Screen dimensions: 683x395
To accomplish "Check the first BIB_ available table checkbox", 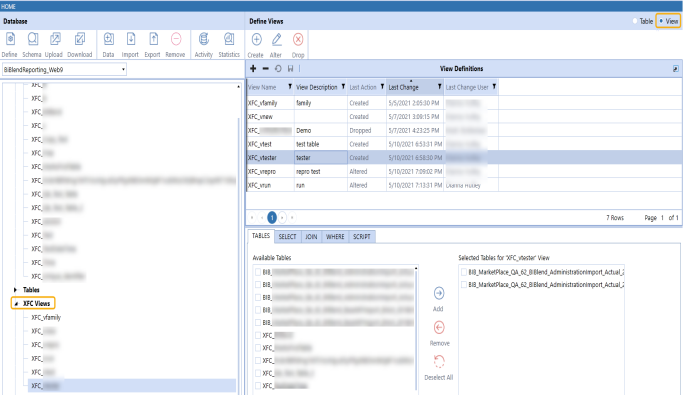I will 258,272.
